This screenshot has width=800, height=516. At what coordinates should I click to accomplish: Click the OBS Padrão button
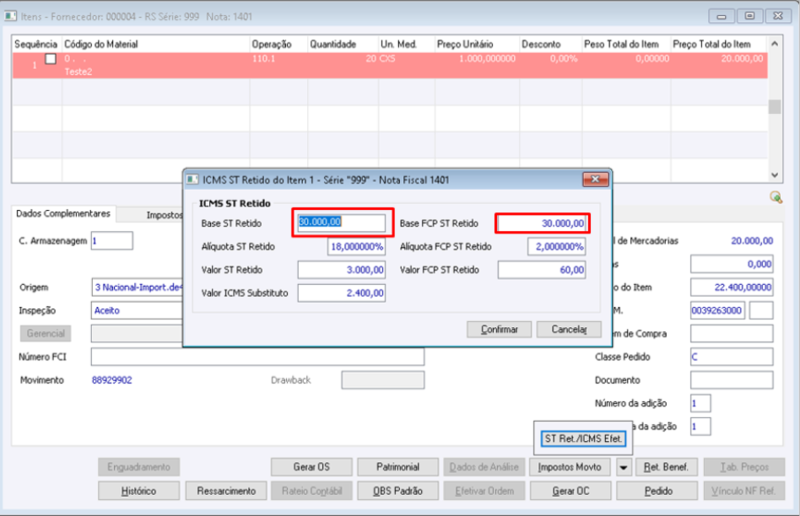click(397, 491)
